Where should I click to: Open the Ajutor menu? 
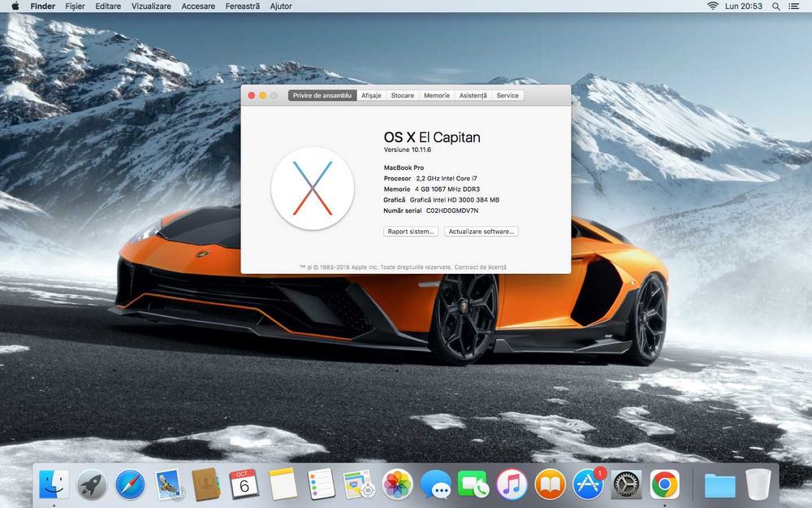click(x=281, y=7)
